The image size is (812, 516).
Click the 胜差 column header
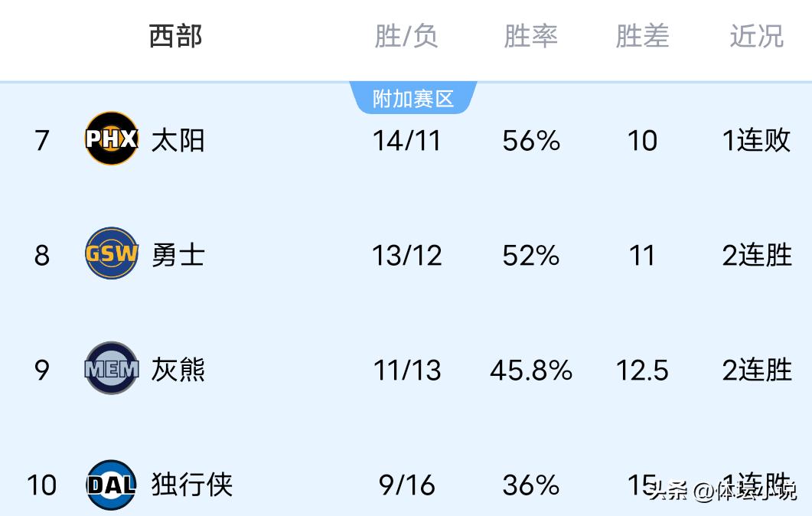[643, 36]
